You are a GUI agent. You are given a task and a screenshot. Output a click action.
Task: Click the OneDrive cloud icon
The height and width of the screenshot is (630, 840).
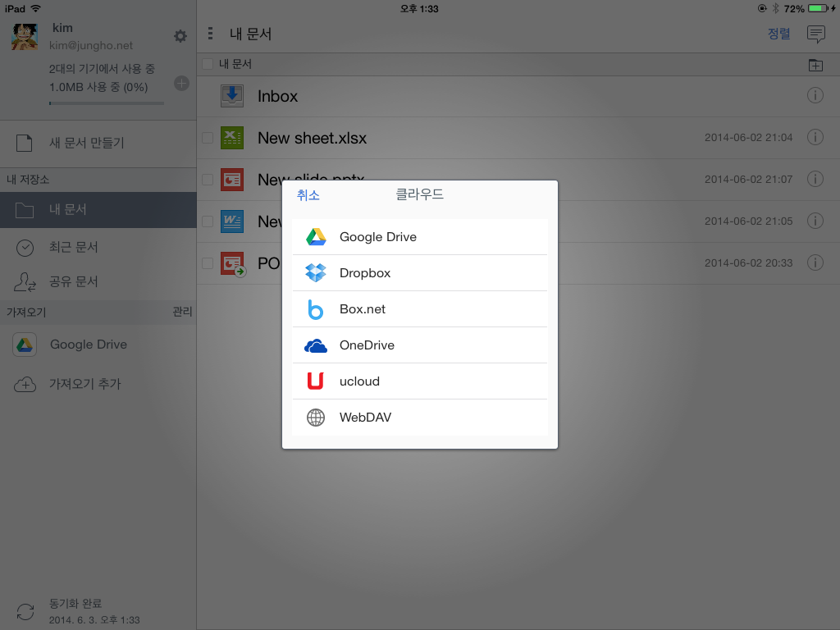coord(316,346)
